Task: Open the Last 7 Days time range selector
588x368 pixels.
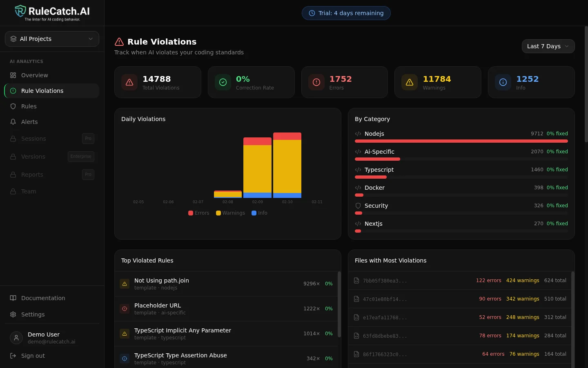Action: [548, 46]
